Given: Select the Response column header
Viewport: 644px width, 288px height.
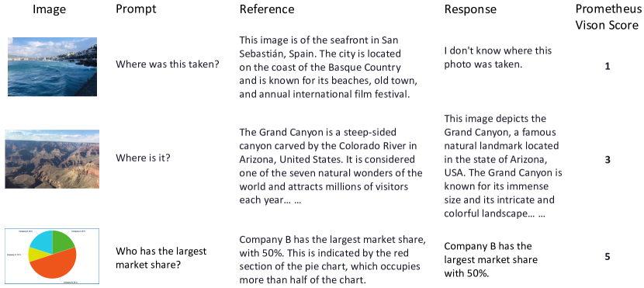Looking at the screenshot, I should [x=470, y=9].
